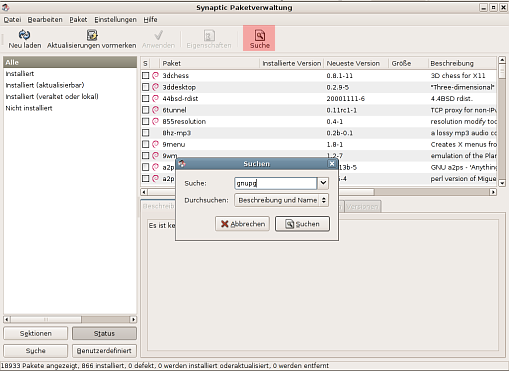Viewport: 509px width, 371px height.
Task: Sort by the Größe column header
Action: [x=408, y=63]
